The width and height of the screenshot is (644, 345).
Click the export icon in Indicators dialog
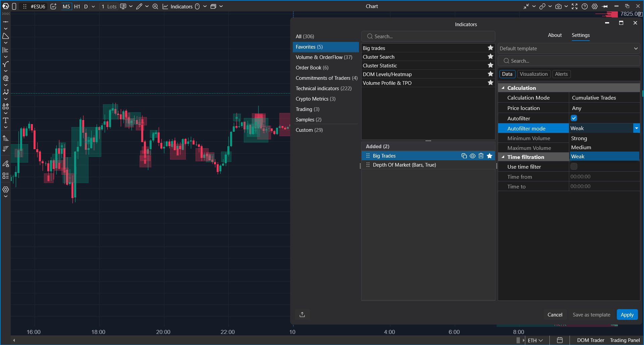[302, 314]
